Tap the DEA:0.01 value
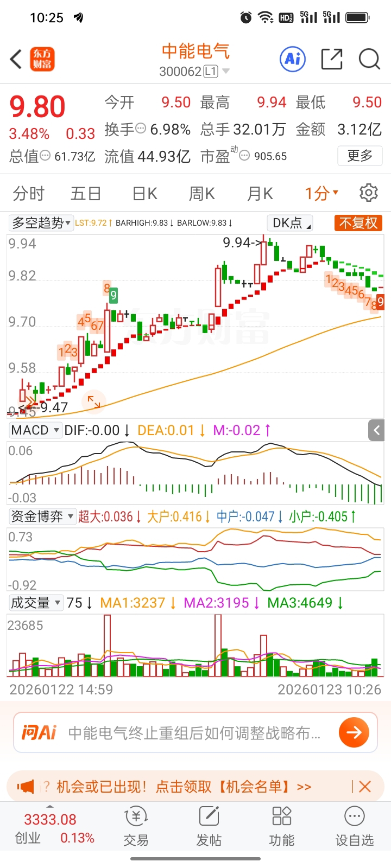 (x=171, y=431)
